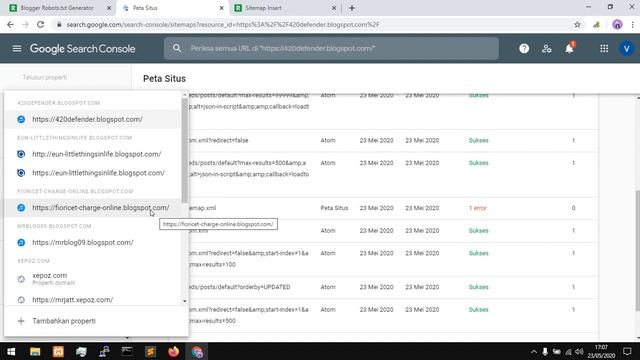Image resolution: width=640 pixels, height=360 pixels.
Task: Select https://fioricet-charge-online.blogspot.com/ property
Action: click(93, 207)
